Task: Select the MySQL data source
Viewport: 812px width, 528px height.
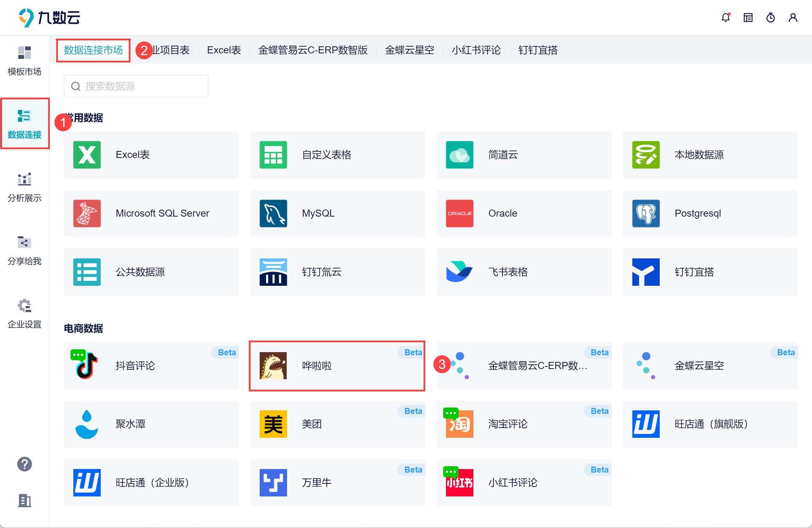Action: 337,213
